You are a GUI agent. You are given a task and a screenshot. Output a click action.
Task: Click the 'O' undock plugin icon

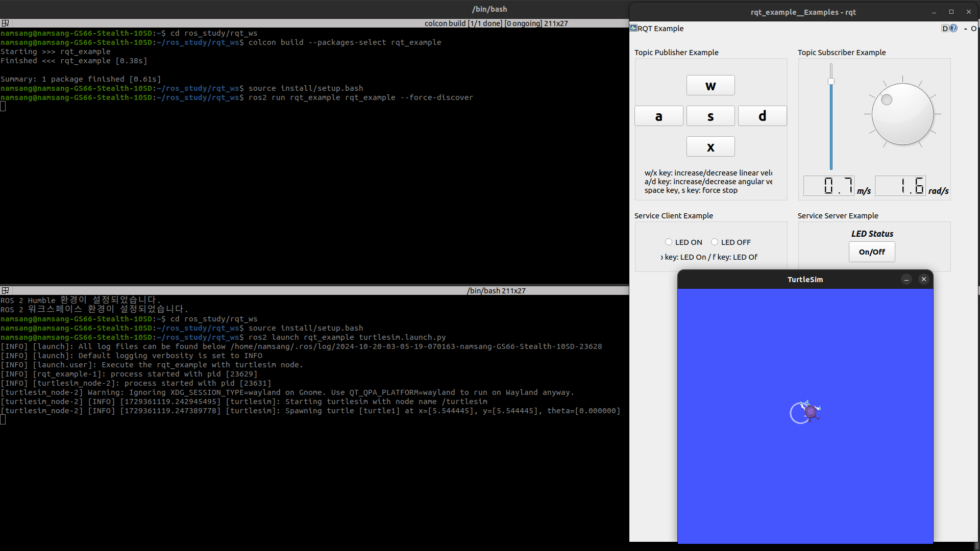(973, 29)
